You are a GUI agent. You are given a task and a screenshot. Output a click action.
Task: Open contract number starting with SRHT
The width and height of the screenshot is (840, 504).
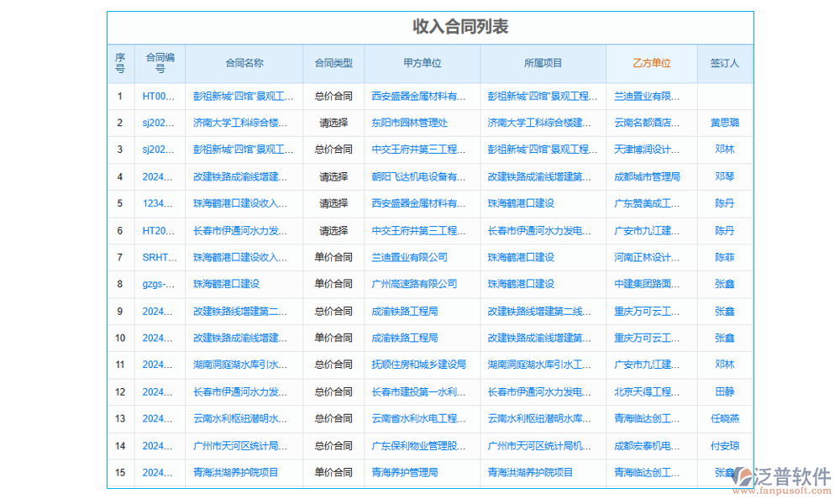(x=159, y=257)
